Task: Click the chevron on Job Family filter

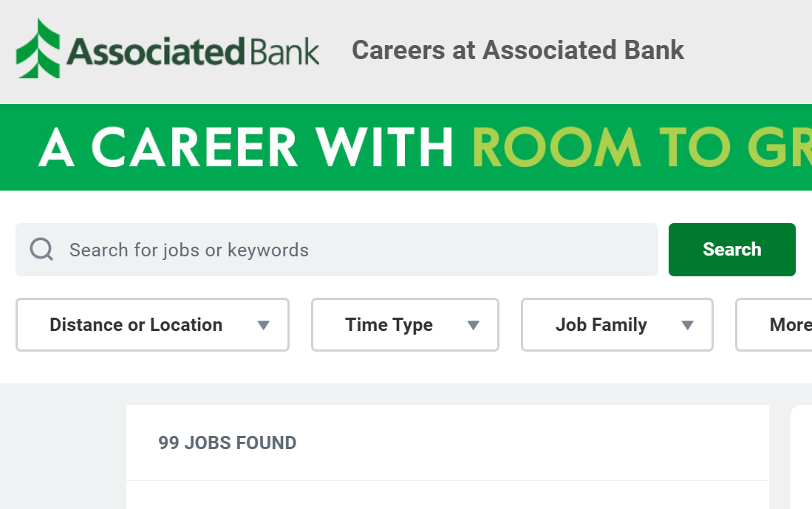Action: click(686, 324)
